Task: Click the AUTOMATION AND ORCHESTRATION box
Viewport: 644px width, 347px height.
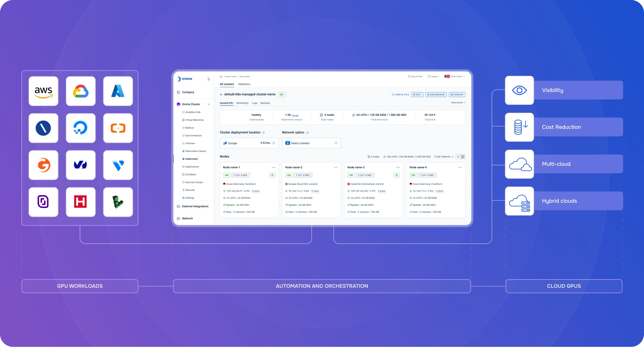Action: pyautogui.click(x=322, y=286)
